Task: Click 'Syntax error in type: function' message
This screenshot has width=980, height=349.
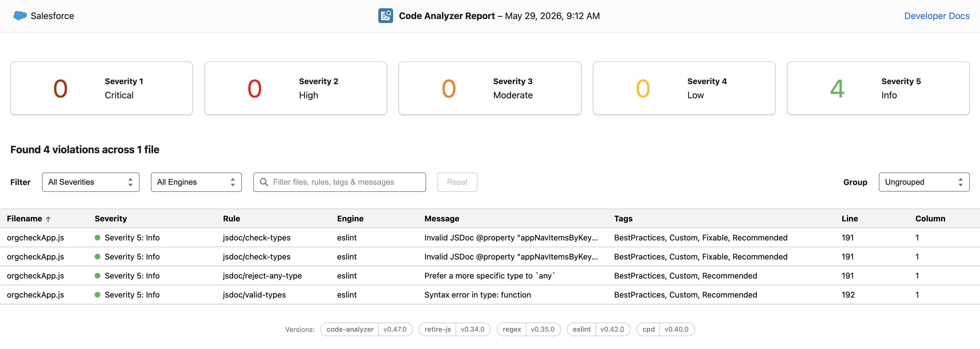Action: click(477, 295)
